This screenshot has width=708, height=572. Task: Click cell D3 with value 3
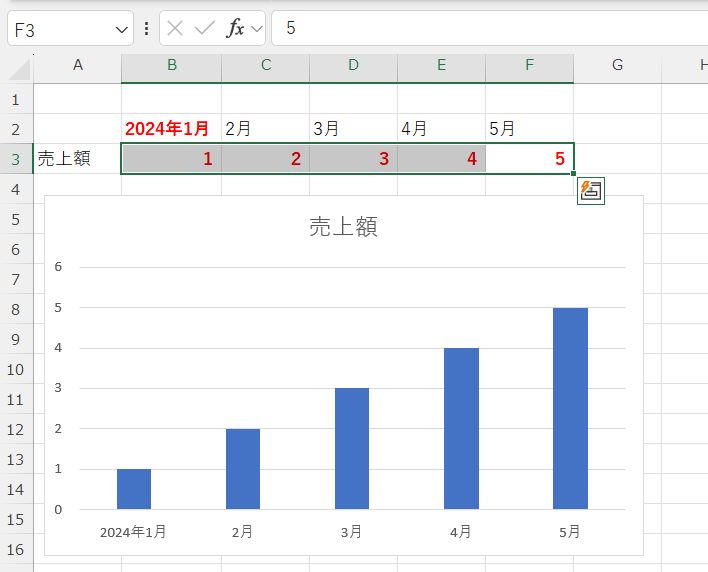[x=354, y=159]
